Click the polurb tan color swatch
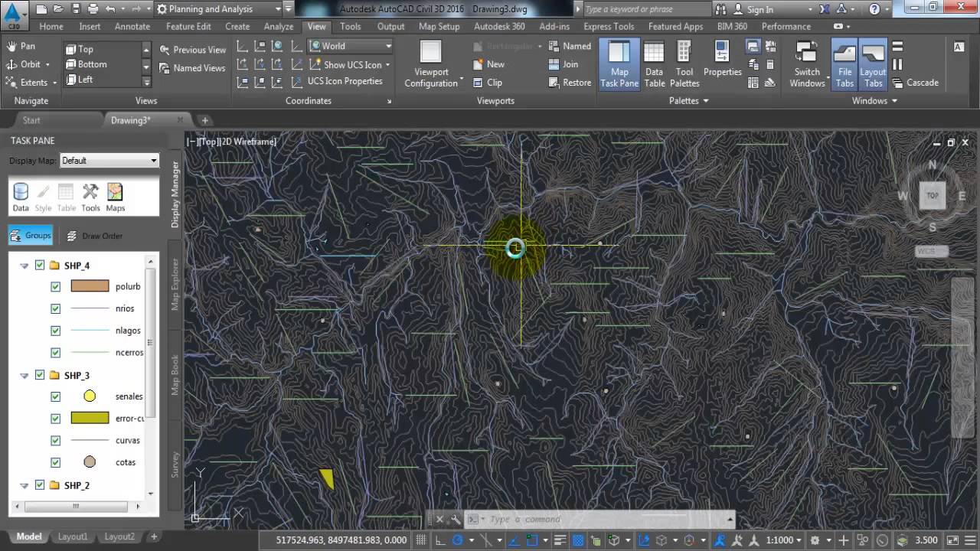The image size is (980, 551). click(90, 286)
